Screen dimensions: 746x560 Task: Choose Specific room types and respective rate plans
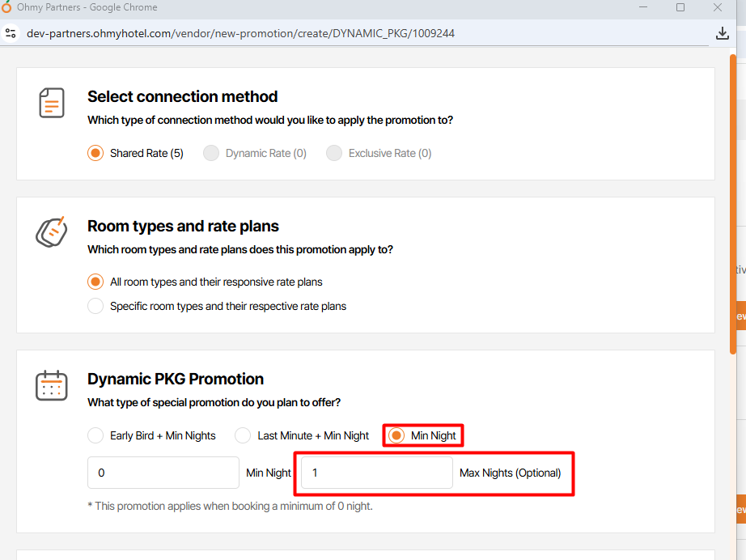click(x=95, y=306)
